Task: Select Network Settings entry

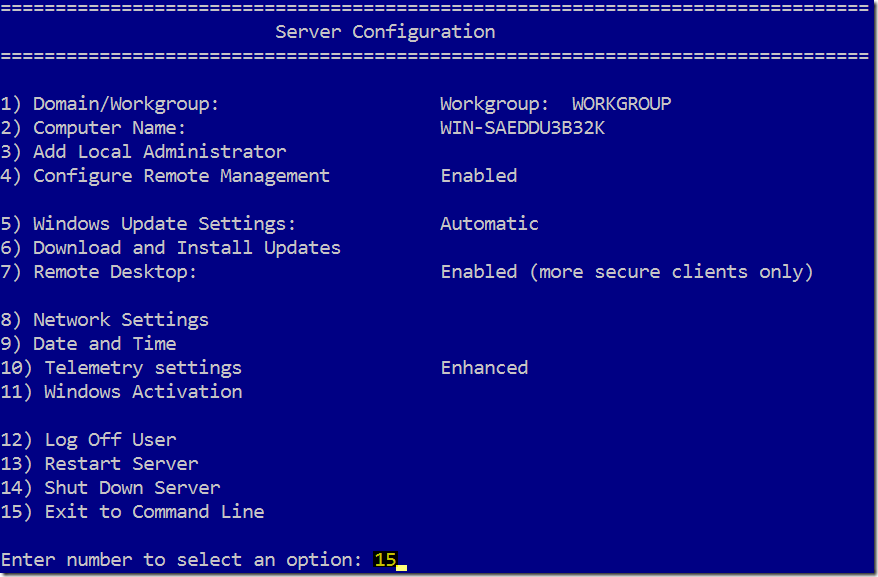Action: (x=104, y=320)
